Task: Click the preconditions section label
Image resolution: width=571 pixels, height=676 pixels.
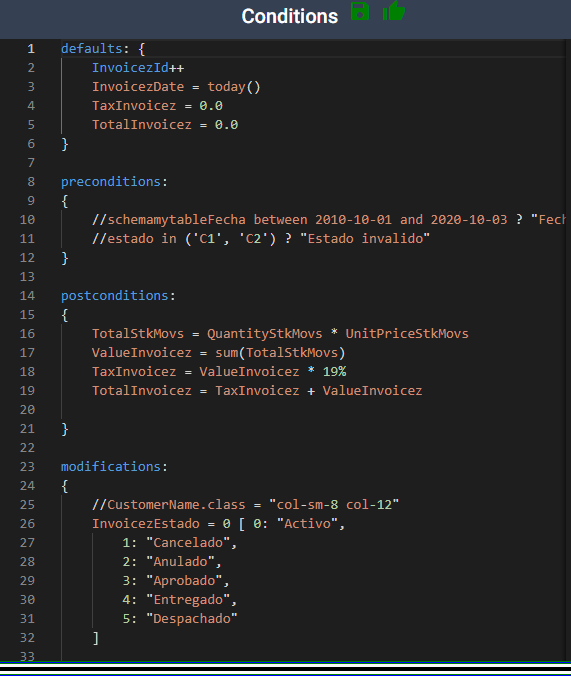Action: pos(111,182)
